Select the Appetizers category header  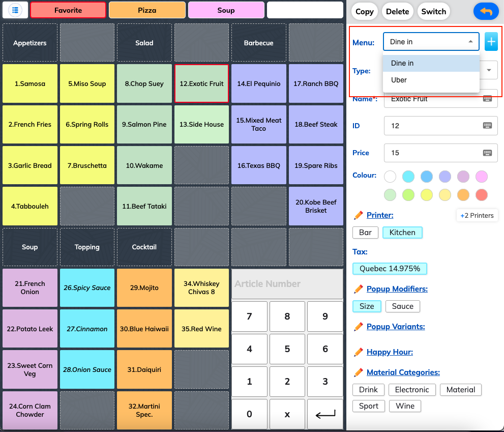point(30,43)
